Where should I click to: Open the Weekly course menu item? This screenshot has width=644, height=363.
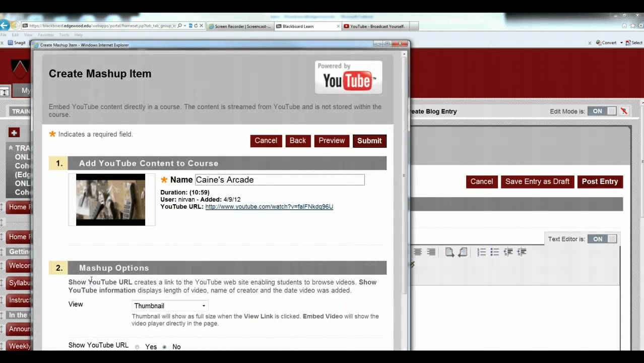pos(19,346)
